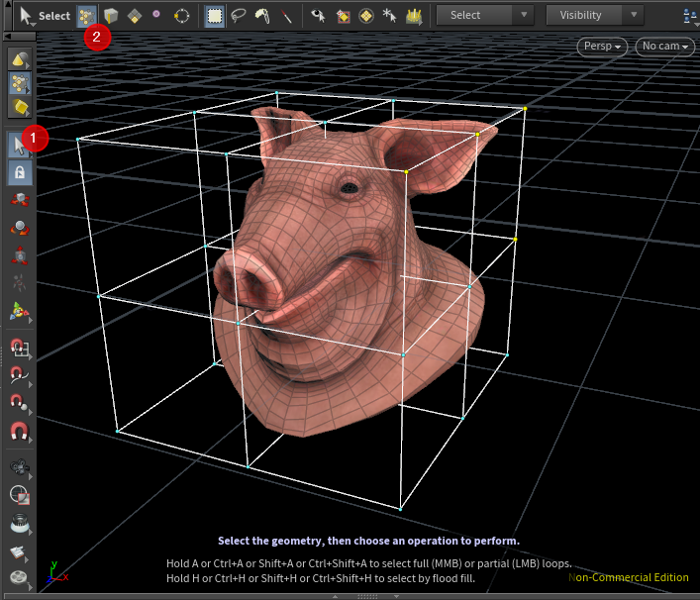Click the multicolor Handles tool icon
This screenshot has height=600, width=700.
[19, 311]
